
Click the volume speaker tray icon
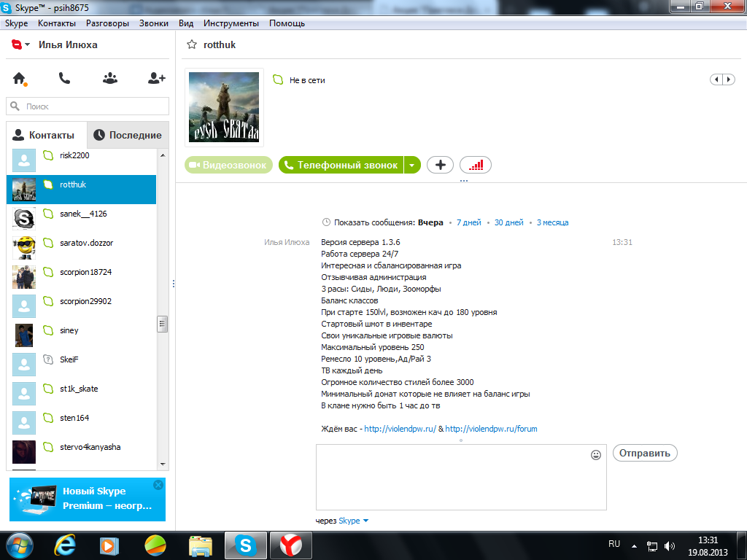(670, 546)
